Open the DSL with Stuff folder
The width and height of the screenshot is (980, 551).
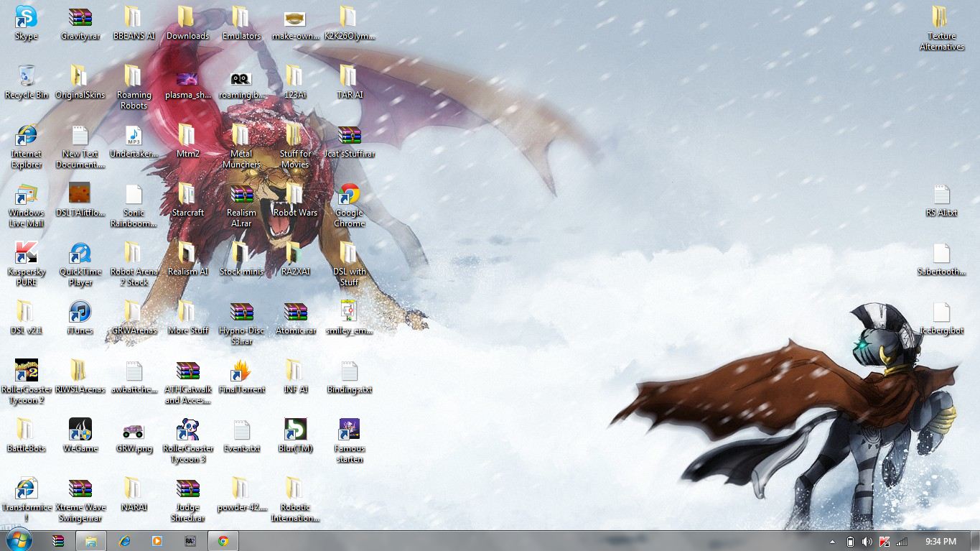(x=349, y=264)
